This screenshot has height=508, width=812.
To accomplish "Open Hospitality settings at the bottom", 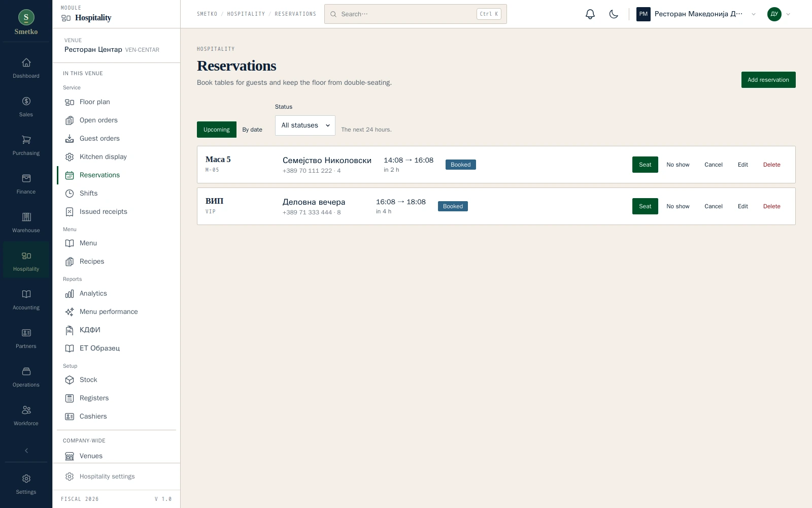I will click(x=116, y=477).
